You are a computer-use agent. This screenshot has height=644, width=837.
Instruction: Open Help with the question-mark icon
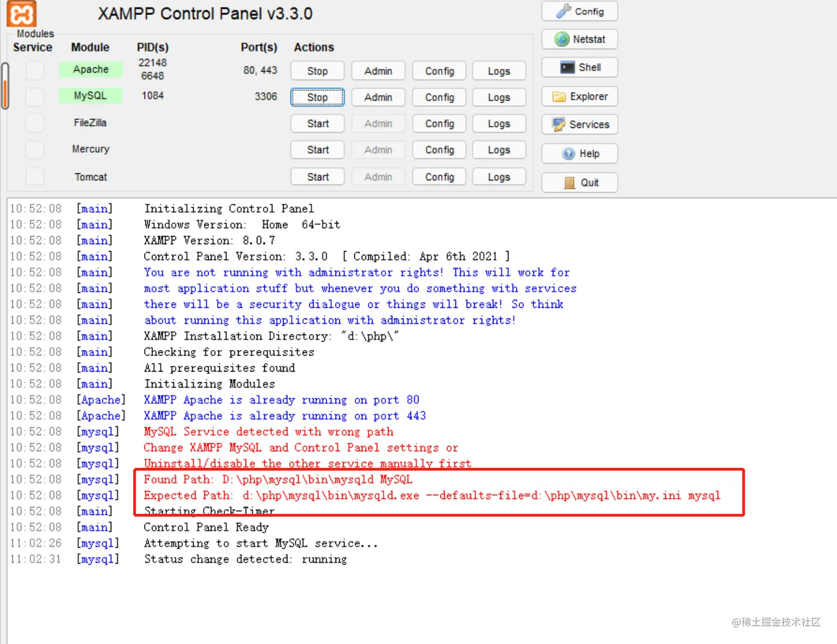click(x=580, y=153)
